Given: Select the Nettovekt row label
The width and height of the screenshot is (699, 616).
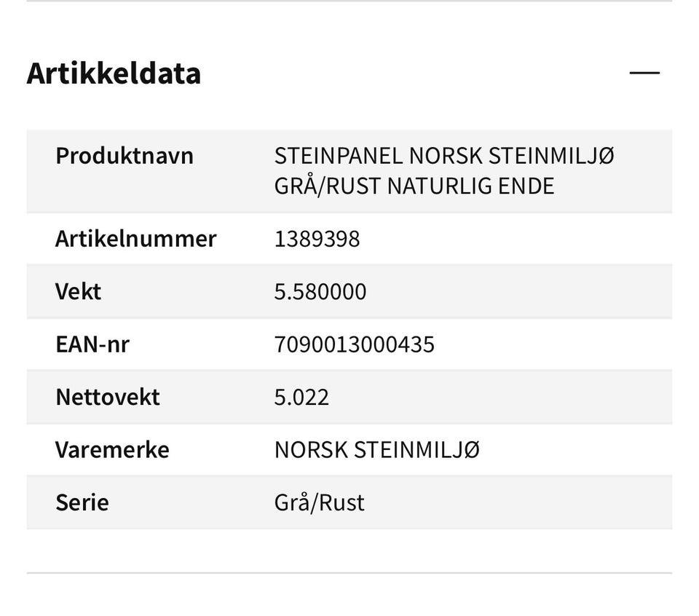Looking at the screenshot, I should (108, 397).
